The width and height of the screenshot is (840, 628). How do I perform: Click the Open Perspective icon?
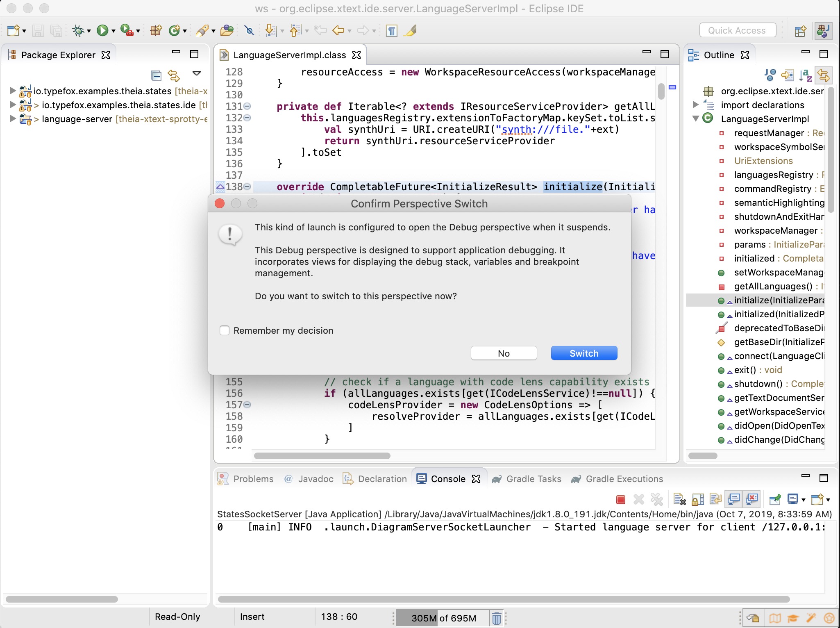800,31
